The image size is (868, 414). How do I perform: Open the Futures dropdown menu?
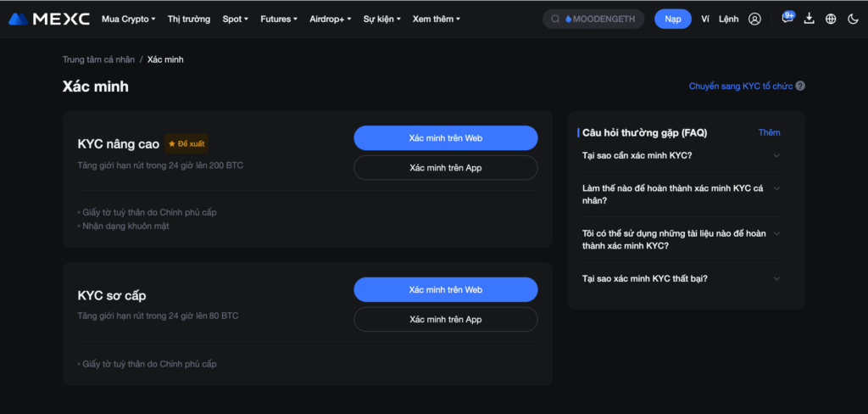coord(278,19)
